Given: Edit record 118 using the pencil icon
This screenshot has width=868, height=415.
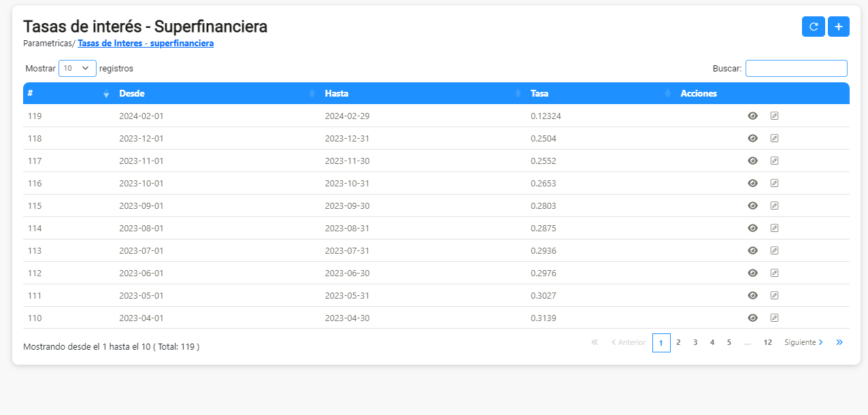Looking at the screenshot, I should click(x=774, y=138).
